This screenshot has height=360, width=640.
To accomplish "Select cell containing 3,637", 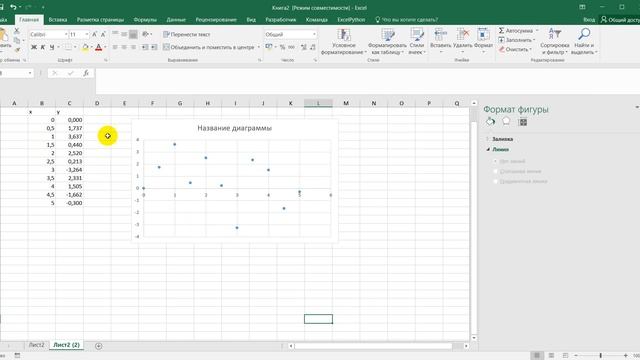I will [69, 137].
